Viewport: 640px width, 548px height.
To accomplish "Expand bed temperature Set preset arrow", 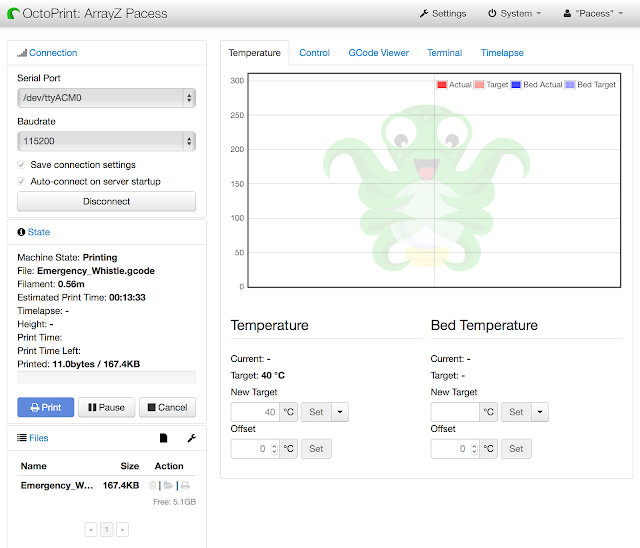I will click(x=540, y=412).
